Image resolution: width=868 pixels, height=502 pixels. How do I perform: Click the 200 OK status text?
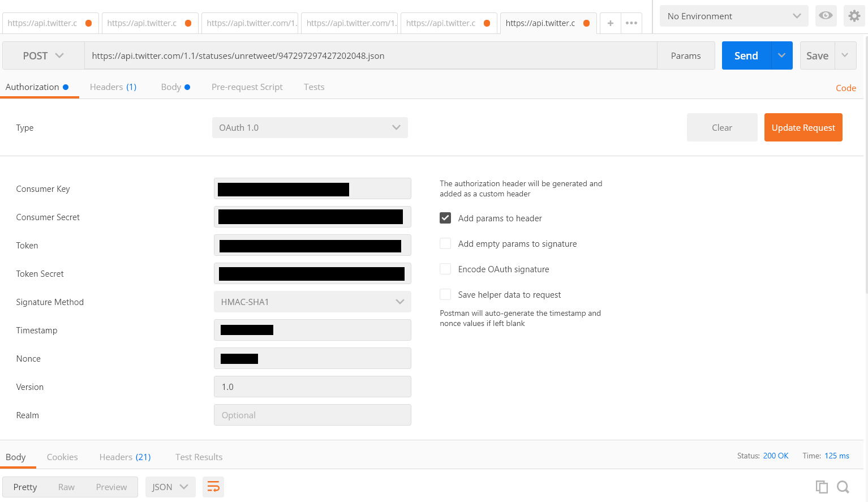[776, 456]
